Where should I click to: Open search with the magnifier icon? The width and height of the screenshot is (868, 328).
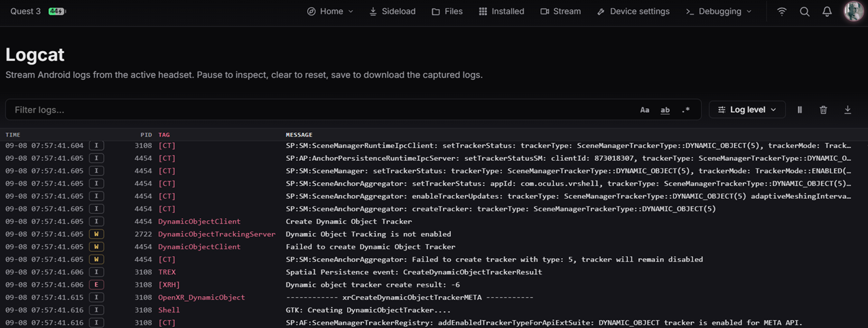tap(804, 12)
